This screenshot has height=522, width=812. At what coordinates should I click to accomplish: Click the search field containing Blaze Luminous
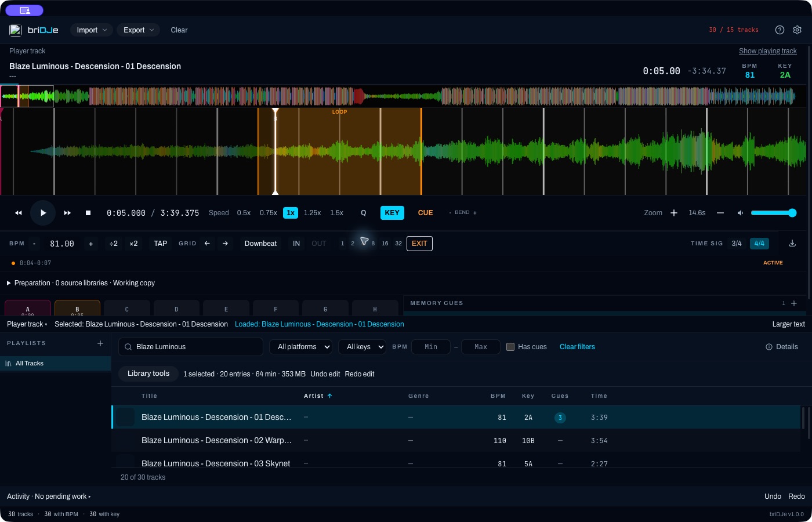pos(191,347)
